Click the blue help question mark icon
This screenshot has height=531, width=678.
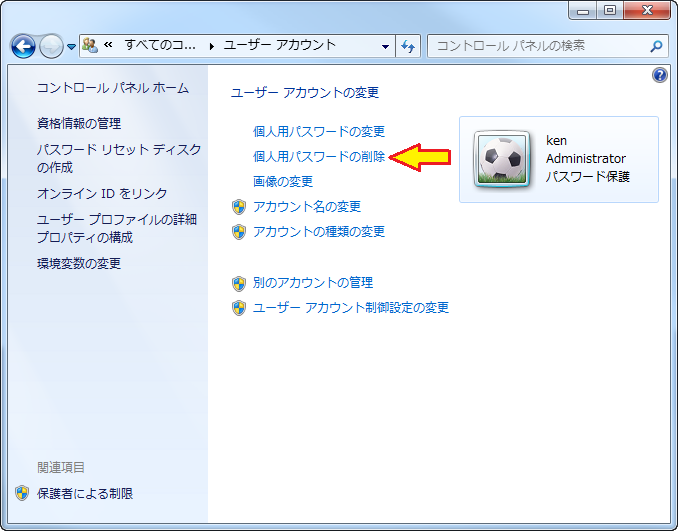click(x=659, y=75)
